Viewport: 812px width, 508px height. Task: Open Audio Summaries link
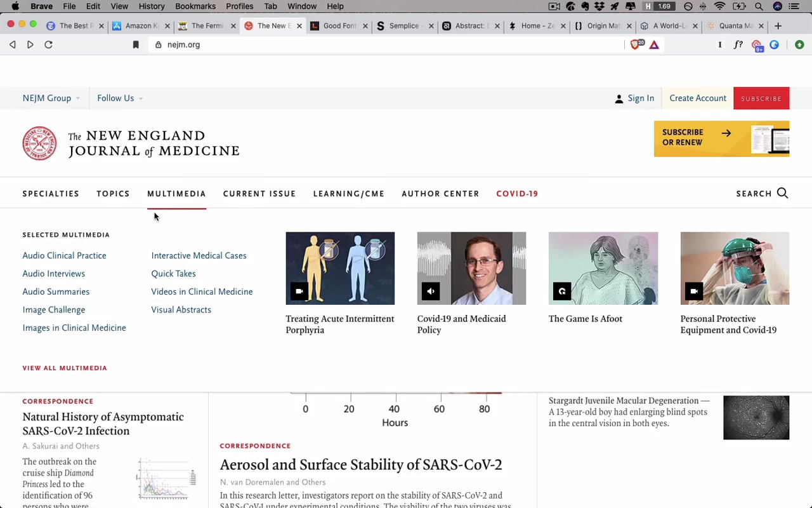(56, 291)
